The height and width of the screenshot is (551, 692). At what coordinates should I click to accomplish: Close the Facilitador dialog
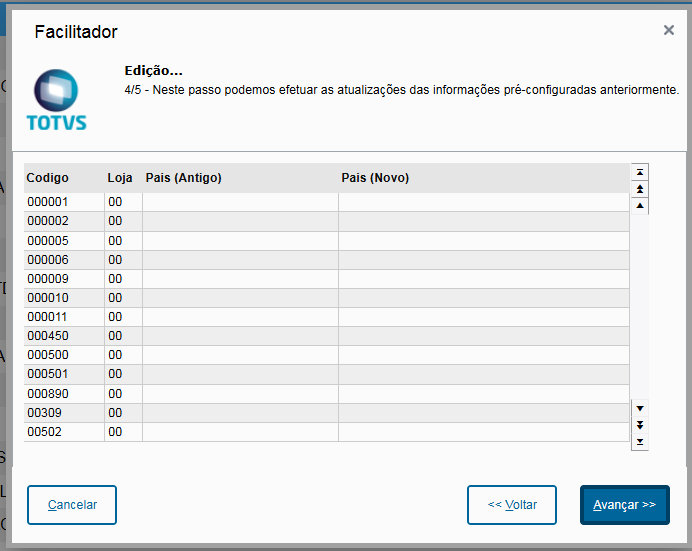[x=668, y=31]
